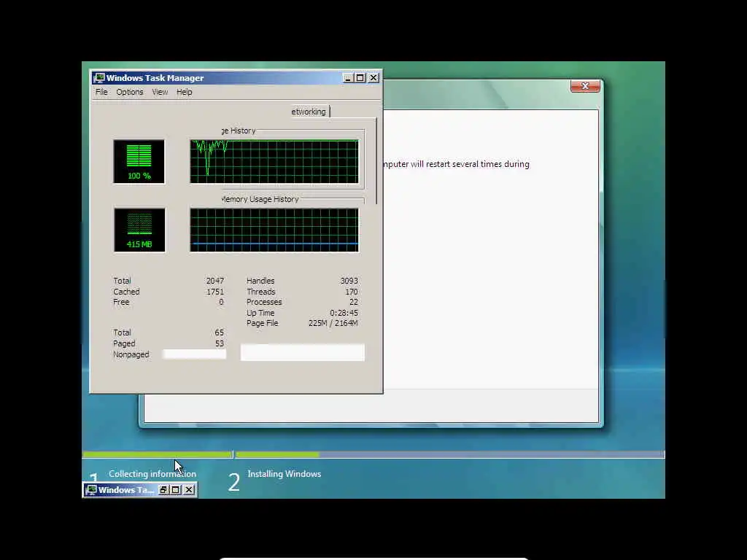Click the Nonpaged label
747x560 pixels.
[x=131, y=354]
